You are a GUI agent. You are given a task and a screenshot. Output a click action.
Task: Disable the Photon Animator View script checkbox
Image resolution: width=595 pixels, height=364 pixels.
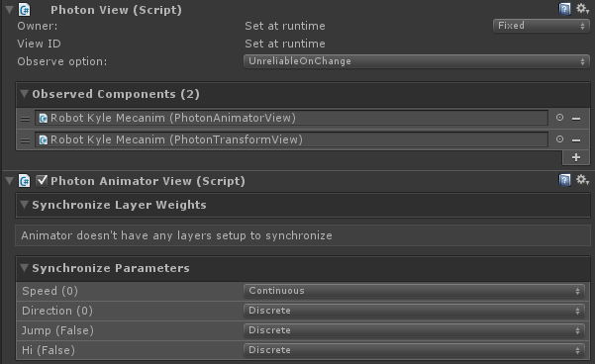(42, 180)
